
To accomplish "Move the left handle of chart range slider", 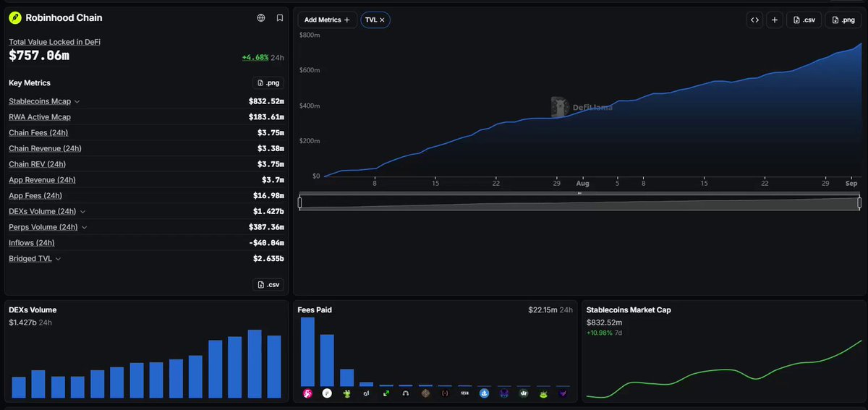I will pos(300,203).
